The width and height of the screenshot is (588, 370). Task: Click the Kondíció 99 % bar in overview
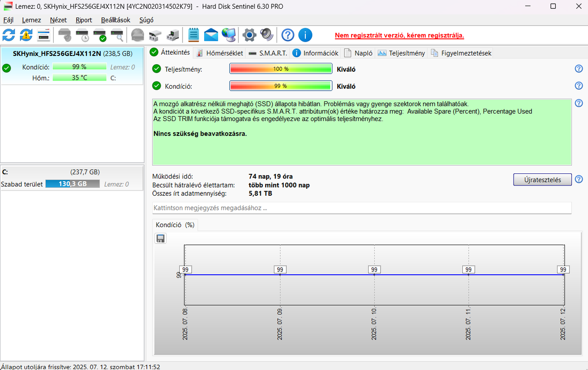(281, 86)
